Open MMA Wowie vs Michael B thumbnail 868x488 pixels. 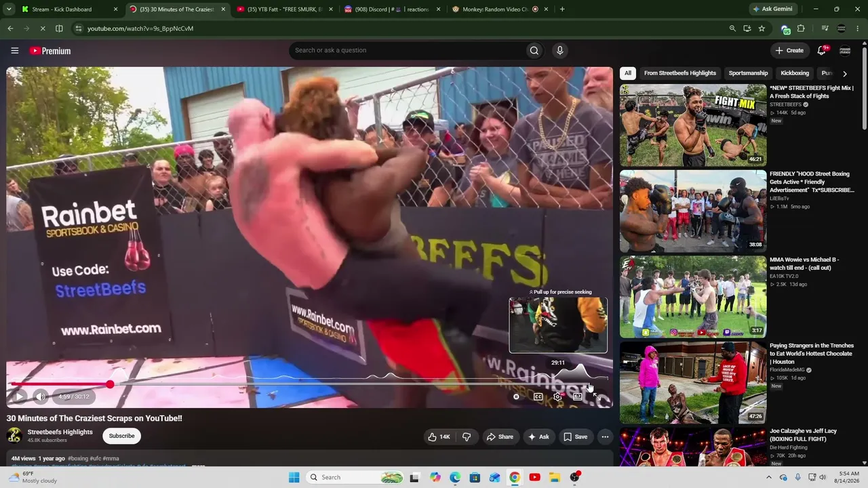tap(693, 297)
